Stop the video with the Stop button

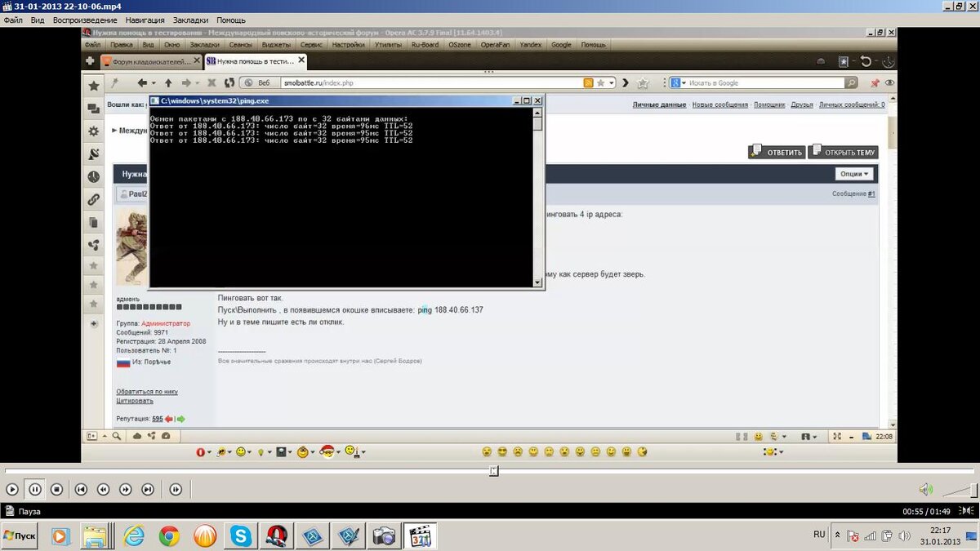(57, 490)
